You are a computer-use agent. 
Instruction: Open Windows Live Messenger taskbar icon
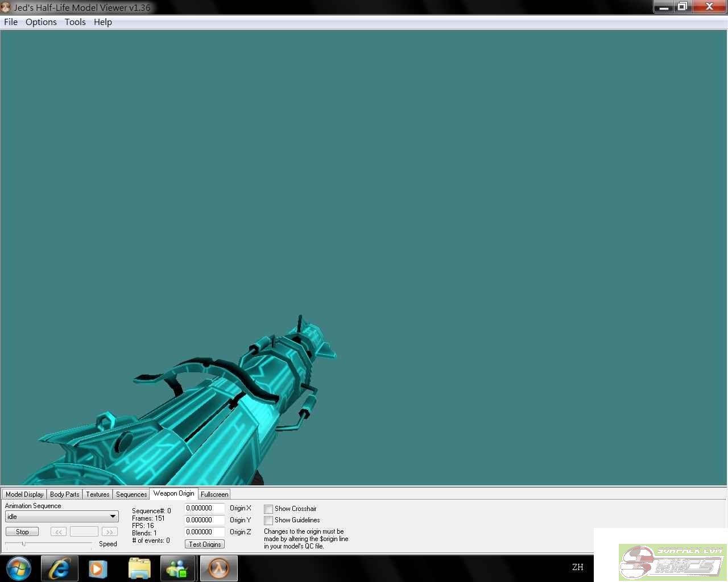click(177, 568)
